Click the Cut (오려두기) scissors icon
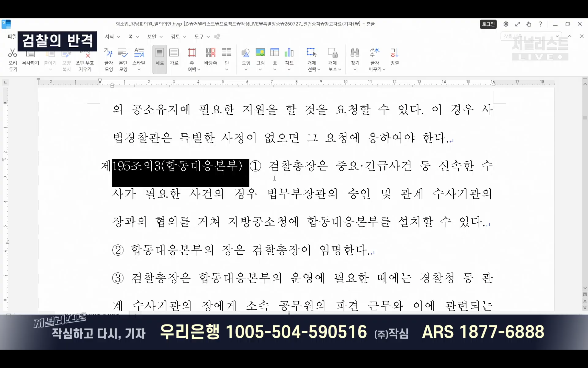The width and height of the screenshot is (588, 368). tap(13, 53)
